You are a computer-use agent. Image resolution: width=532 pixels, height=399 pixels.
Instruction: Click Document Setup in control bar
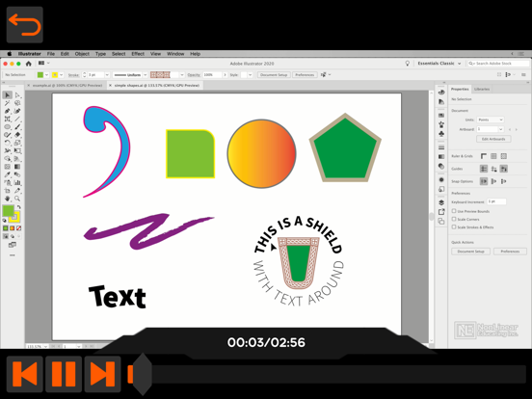[x=274, y=75]
